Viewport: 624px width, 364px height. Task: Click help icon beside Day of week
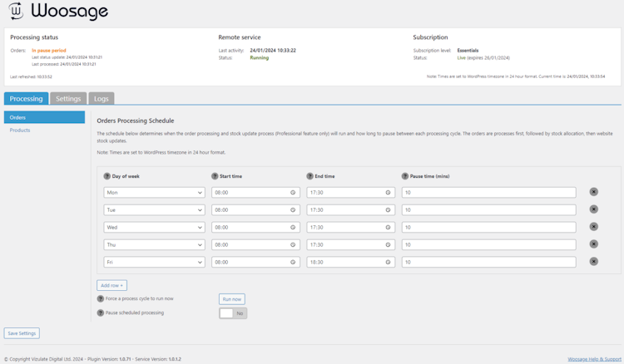click(106, 176)
